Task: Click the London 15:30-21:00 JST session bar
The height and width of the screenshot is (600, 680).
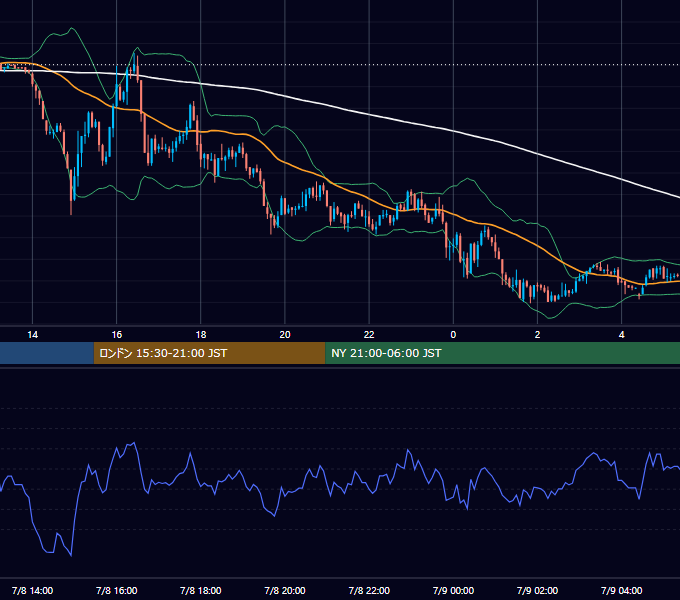Action: pos(209,353)
